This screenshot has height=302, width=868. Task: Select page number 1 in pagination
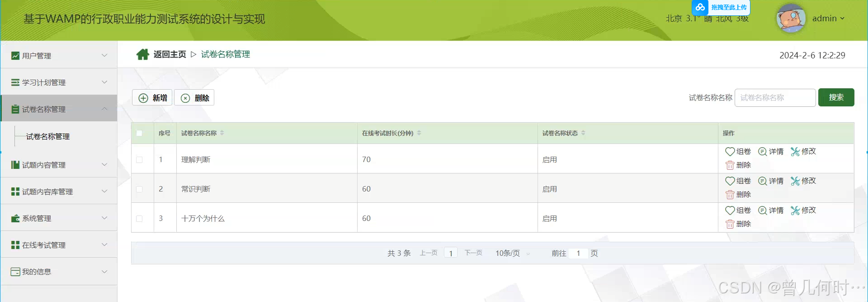(x=451, y=253)
